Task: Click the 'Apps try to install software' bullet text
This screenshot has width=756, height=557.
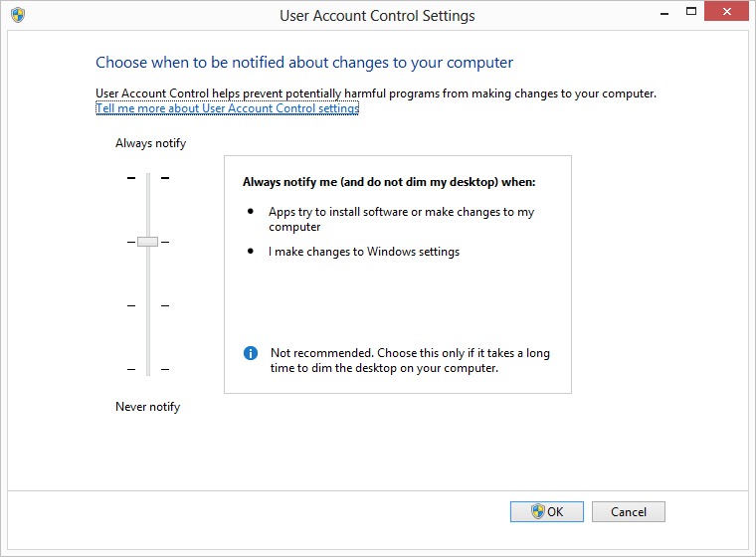Action: pos(401,219)
